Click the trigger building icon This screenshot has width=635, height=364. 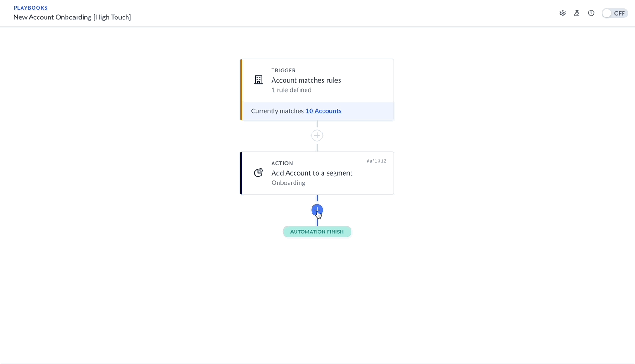(258, 80)
